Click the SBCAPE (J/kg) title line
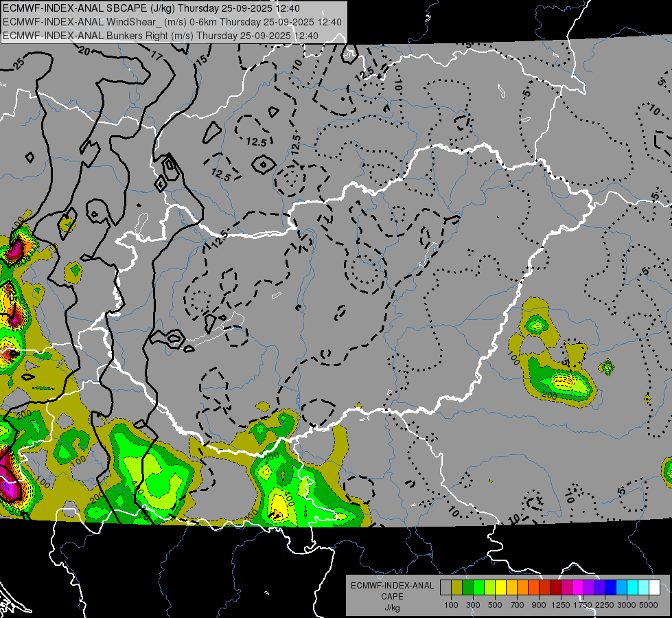Image resolution: width=672 pixels, height=618 pixels. (151, 8)
